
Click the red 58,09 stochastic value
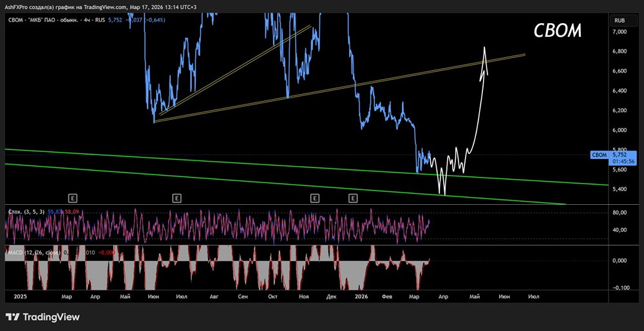(71, 211)
